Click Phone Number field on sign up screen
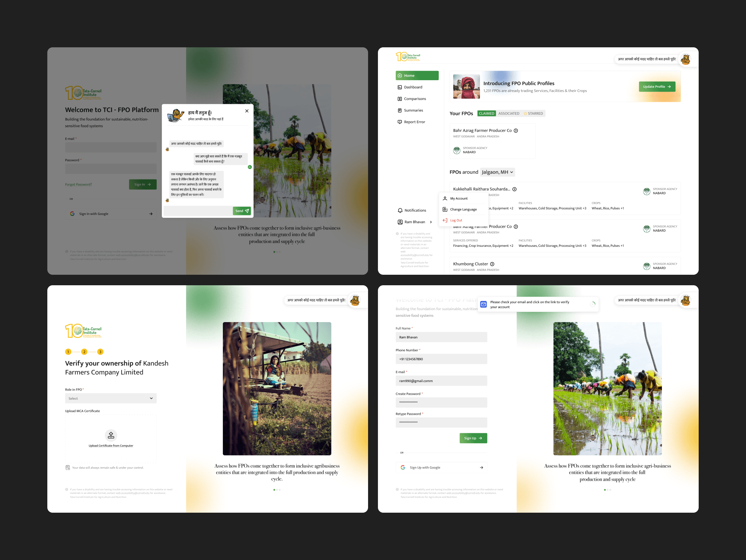Screen dimensions: 746x560 (441, 359)
